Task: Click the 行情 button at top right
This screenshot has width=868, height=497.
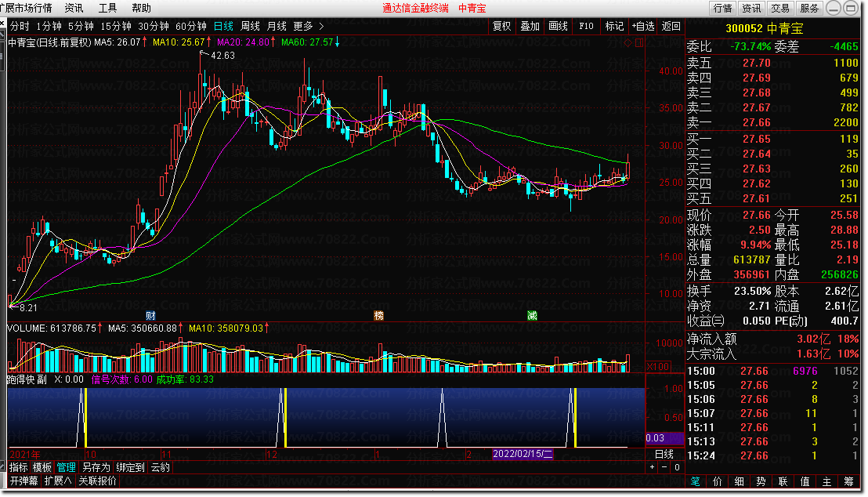Action: click(x=722, y=8)
